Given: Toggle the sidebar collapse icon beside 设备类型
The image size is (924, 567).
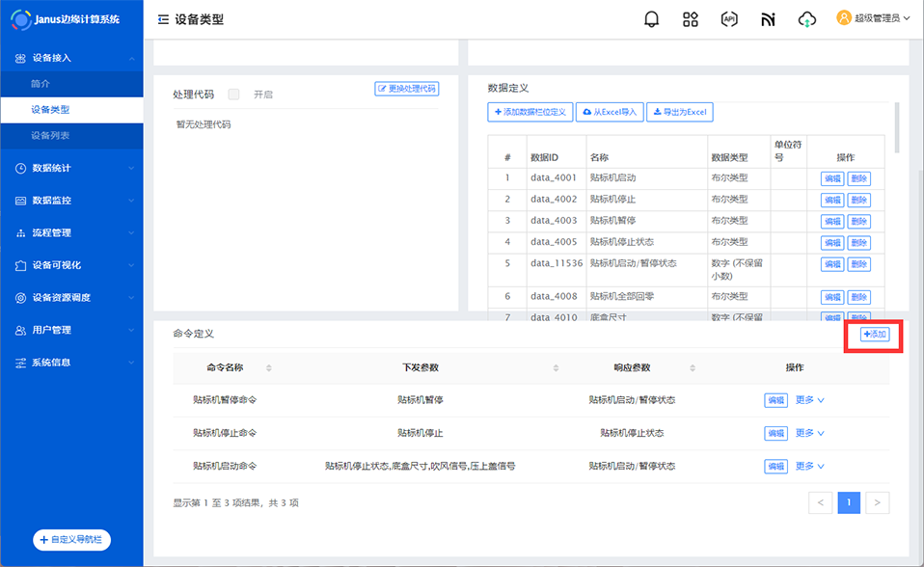Looking at the screenshot, I should pyautogui.click(x=162, y=19).
